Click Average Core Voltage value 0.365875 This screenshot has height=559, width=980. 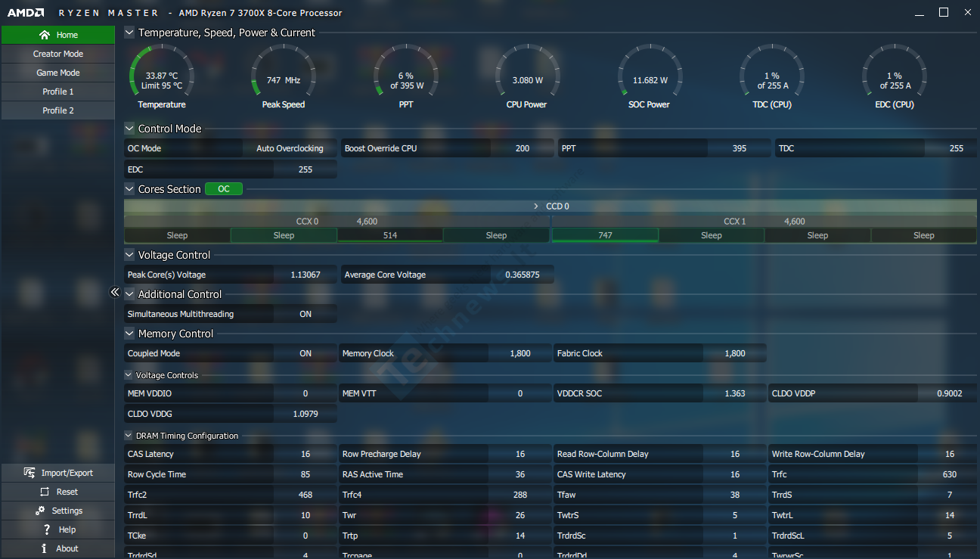[x=523, y=275]
